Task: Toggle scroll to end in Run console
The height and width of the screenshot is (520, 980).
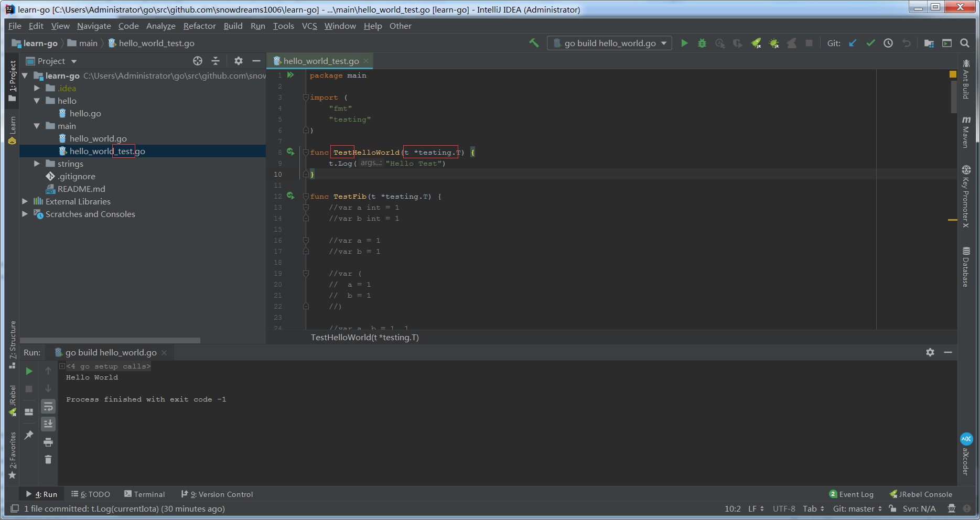Action: coord(48,424)
